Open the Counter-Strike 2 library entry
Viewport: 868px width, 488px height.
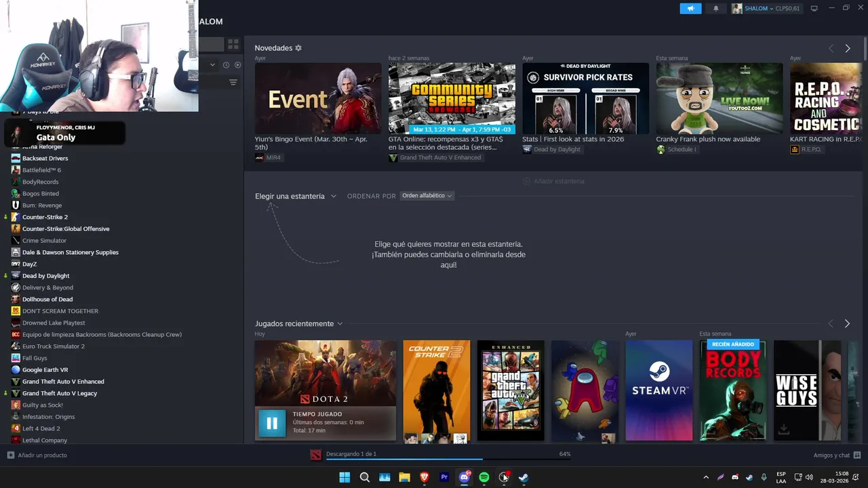point(45,217)
